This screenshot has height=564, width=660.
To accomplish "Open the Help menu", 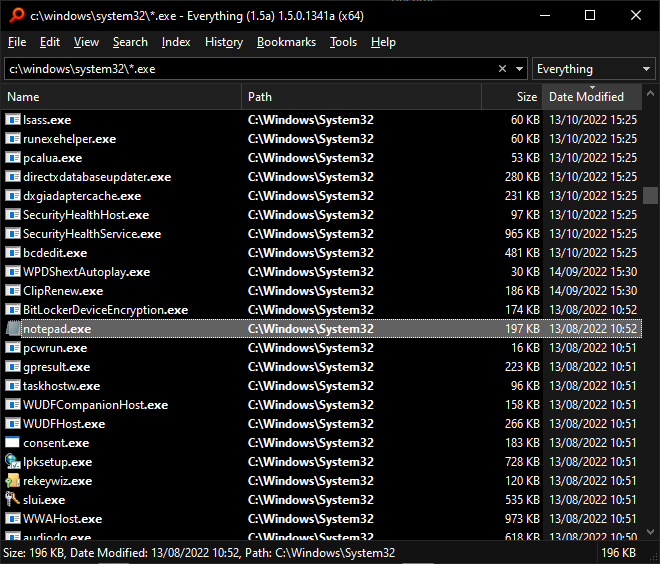I will (x=383, y=42).
